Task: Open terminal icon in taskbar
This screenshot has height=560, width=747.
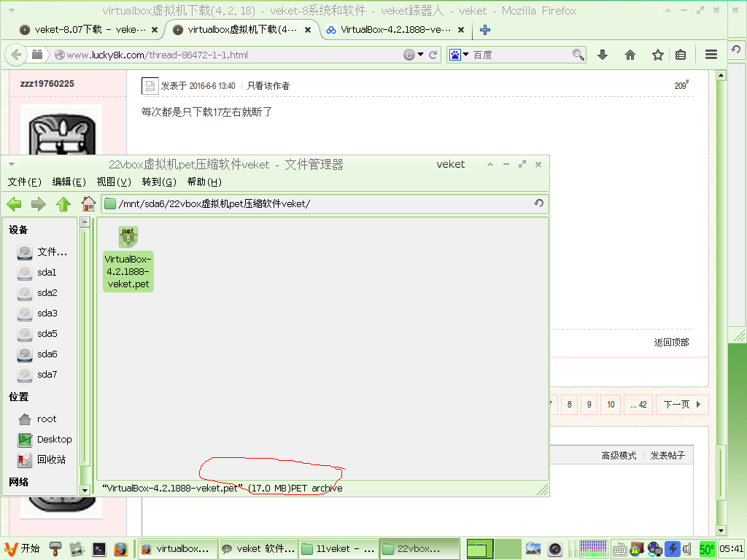Action: point(98,550)
